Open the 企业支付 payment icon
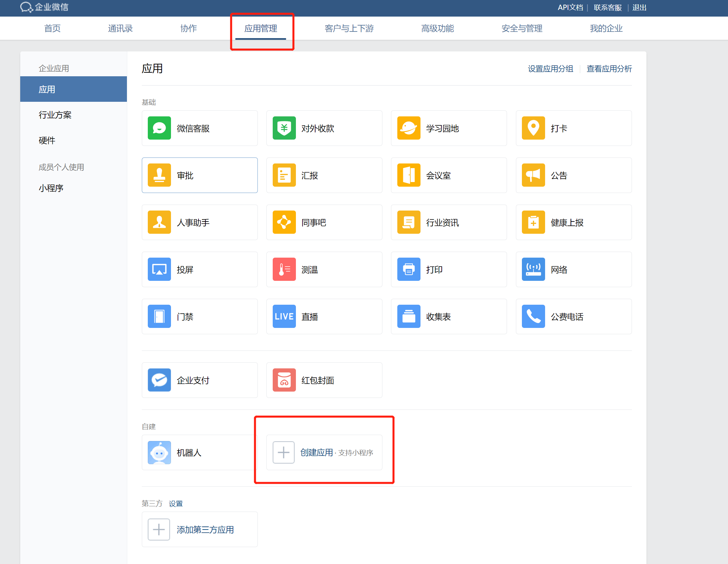This screenshot has height=564, width=728. [x=159, y=380]
